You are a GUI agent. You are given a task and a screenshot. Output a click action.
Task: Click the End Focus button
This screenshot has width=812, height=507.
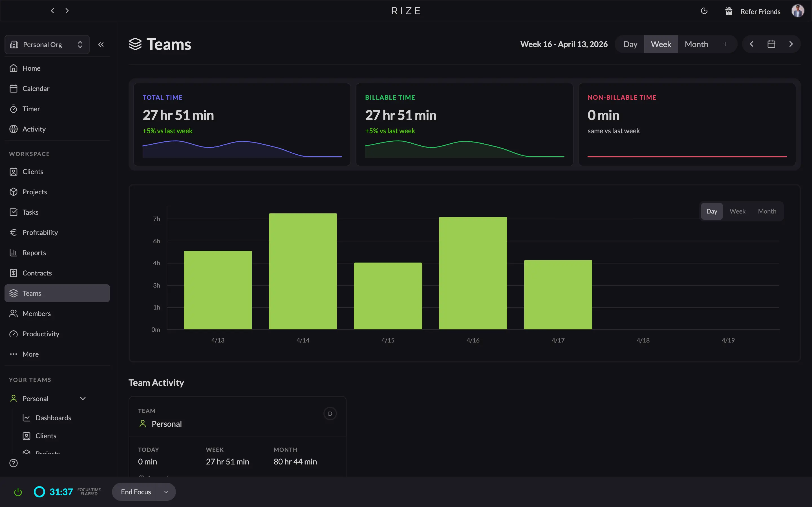[136, 492]
